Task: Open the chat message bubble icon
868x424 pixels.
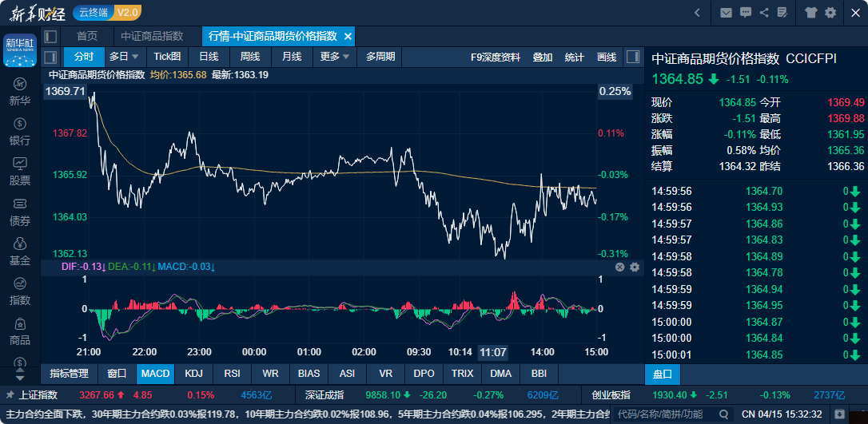Action: 746,12
